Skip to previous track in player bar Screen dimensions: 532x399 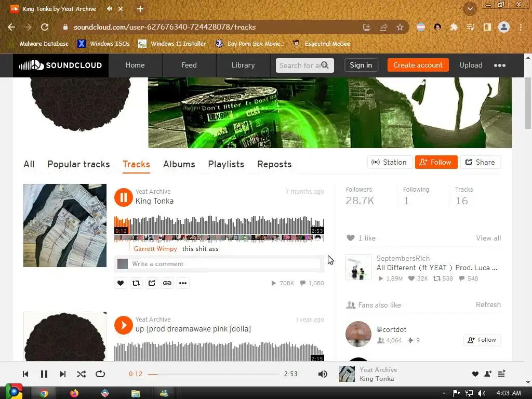(25, 374)
